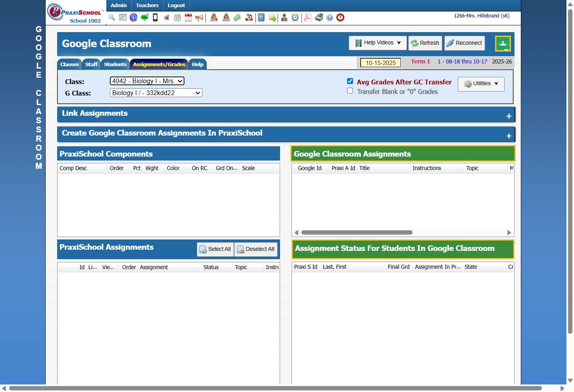The image size is (574, 392).
Task: Click the Praxi S Id column header
Action: [x=305, y=267]
